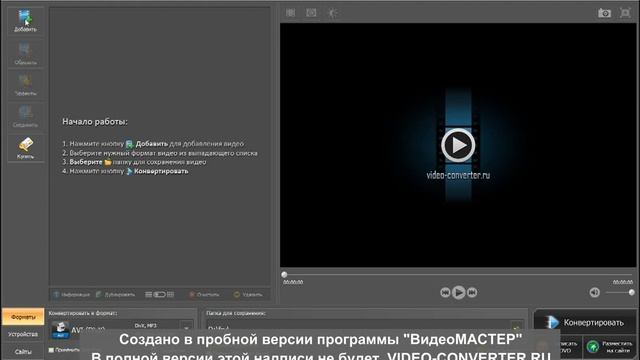The width and height of the screenshot is (640, 360).
Task: Click the save folder path field
Action: click(x=358, y=328)
